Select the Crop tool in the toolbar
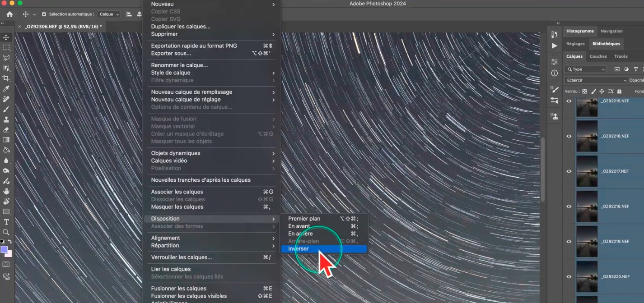This screenshot has height=303, width=644. coord(6,78)
